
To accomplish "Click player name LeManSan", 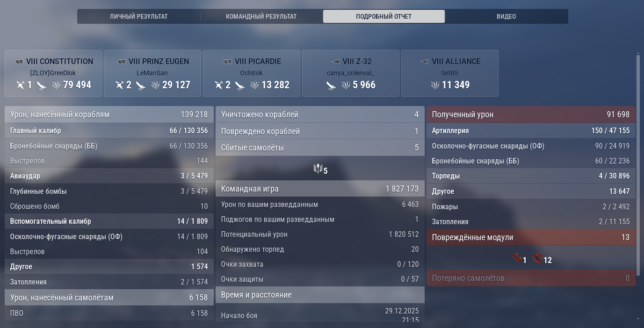I will click(x=152, y=73).
